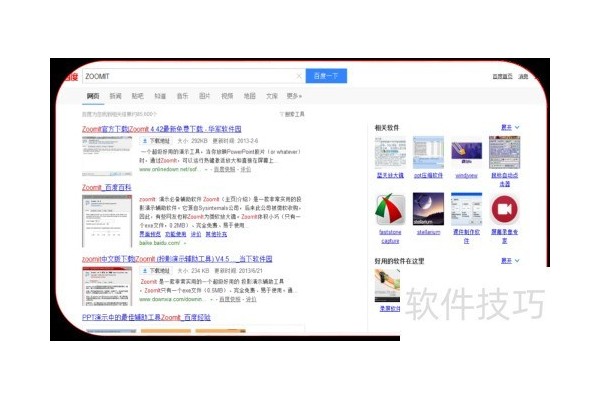Viewport: 600px width, 400px height.
Task: Click the Baidu logo at top left
Action: click(x=71, y=77)
